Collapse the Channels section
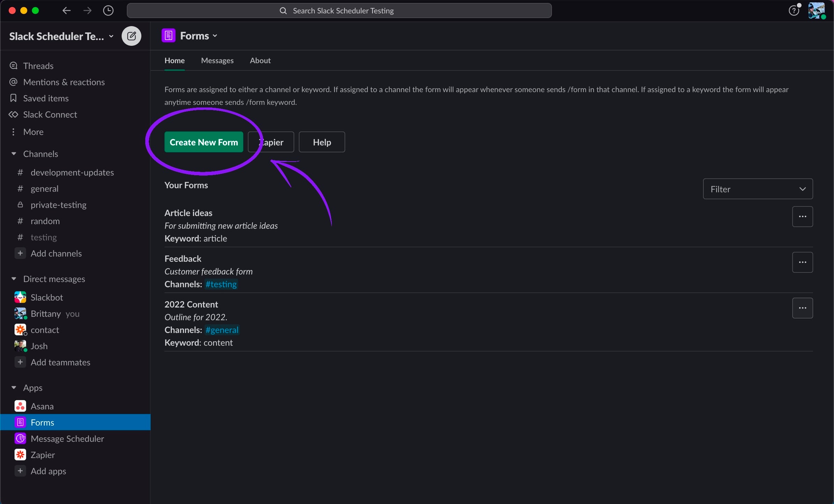 [14, 154]
